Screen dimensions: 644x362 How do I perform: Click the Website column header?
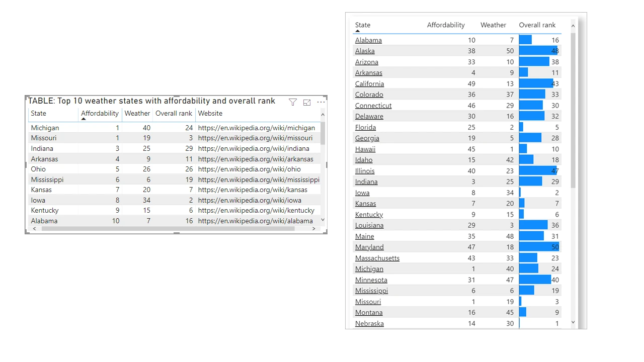click(x=210, y=114)
